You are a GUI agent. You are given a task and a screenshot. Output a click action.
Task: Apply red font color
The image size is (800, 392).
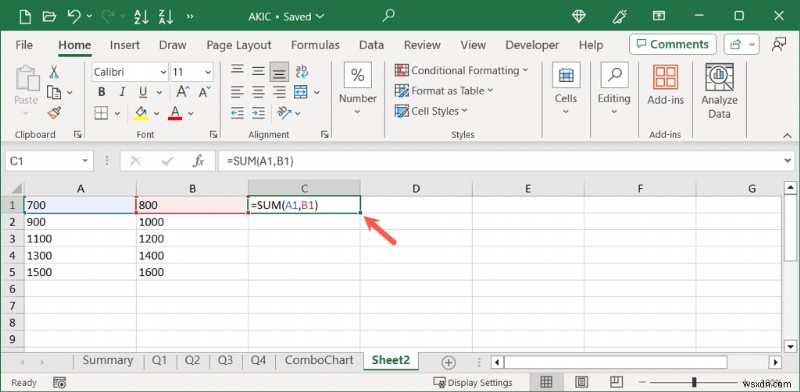[x=175, y=113]
